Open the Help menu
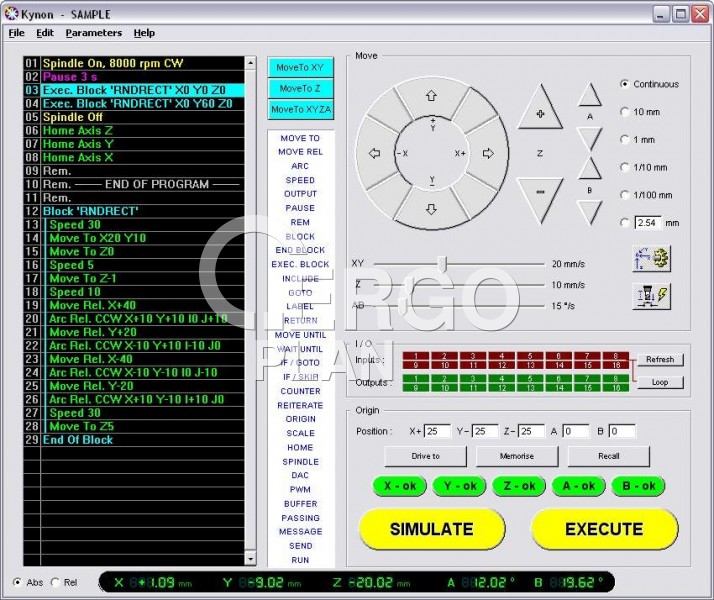714x600 pixels. (144, 33)
